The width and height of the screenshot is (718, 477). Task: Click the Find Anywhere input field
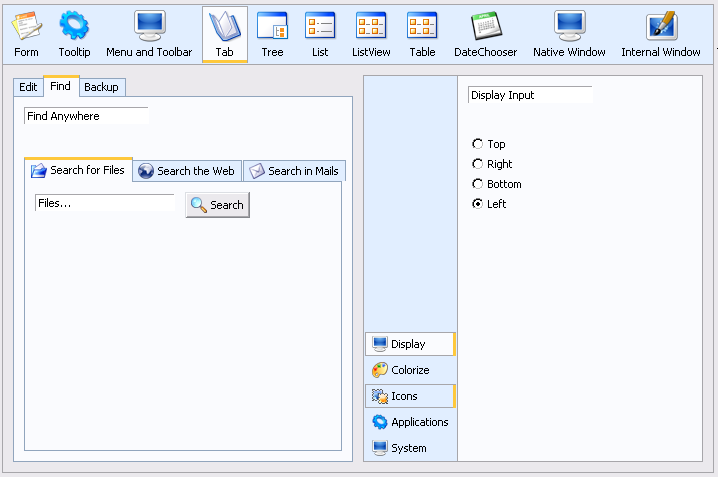86,116
